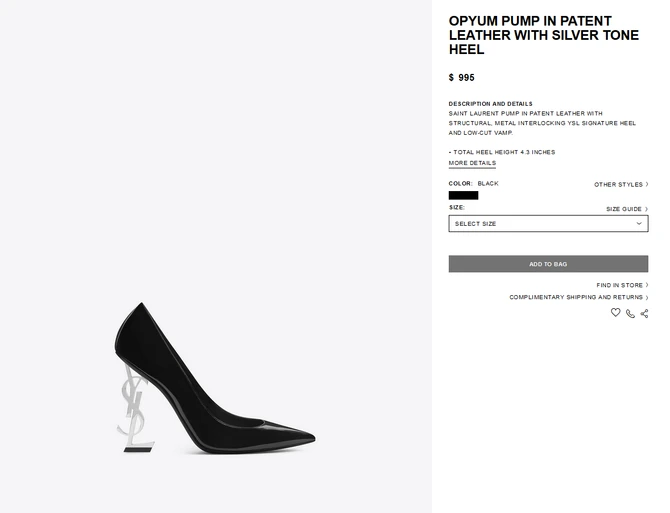
Task: Click the silver YSL heel on shoe
Action: (x=136, y=410)
